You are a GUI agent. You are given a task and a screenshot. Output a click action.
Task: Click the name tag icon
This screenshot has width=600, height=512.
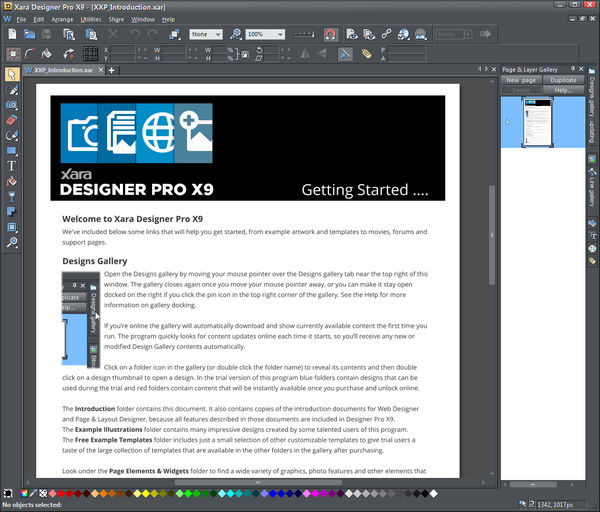366,54
